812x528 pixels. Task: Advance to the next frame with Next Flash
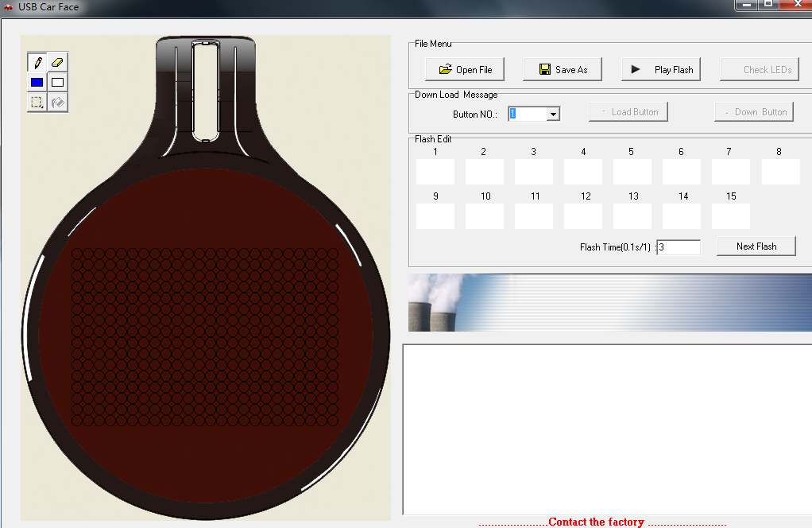tap(756, 246)
